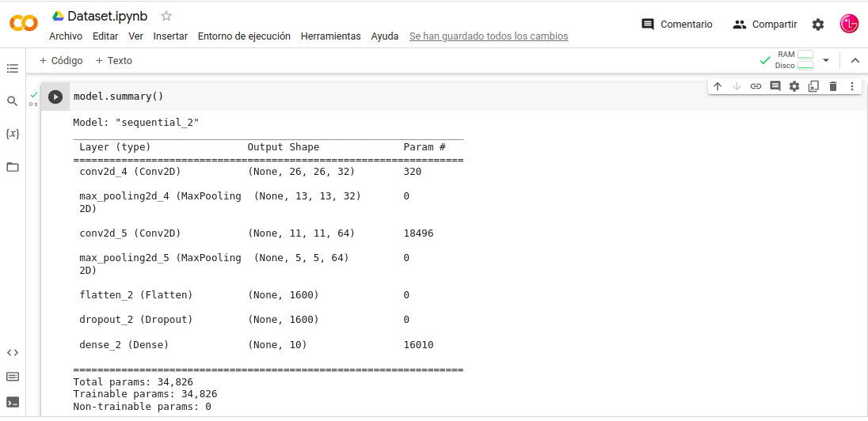Viewport: 868px width, 421px height.
Task: Run the model.summary() cell
Action: click(55, 97)
